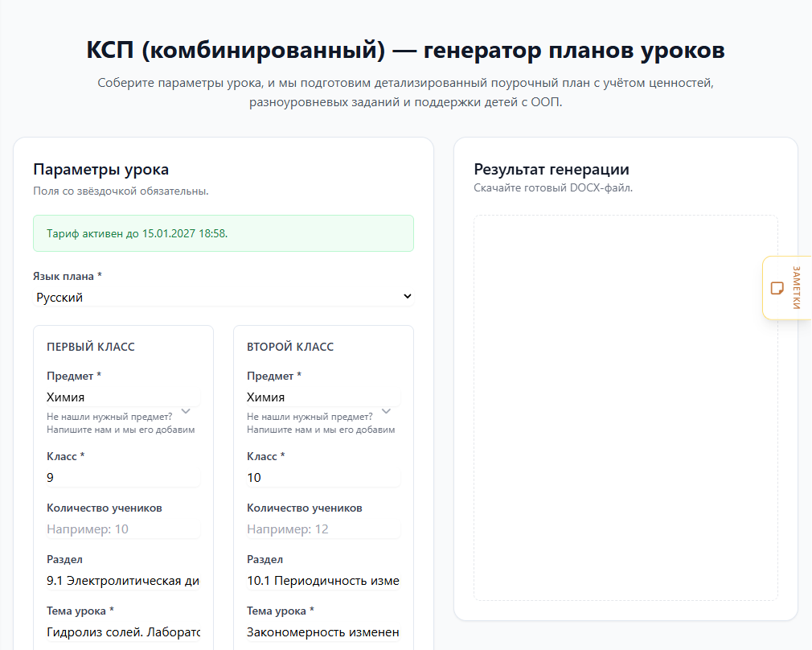812x650 pixels.
Task: Click the main page title КСП генератор
Action: click(x=405, y=51)
